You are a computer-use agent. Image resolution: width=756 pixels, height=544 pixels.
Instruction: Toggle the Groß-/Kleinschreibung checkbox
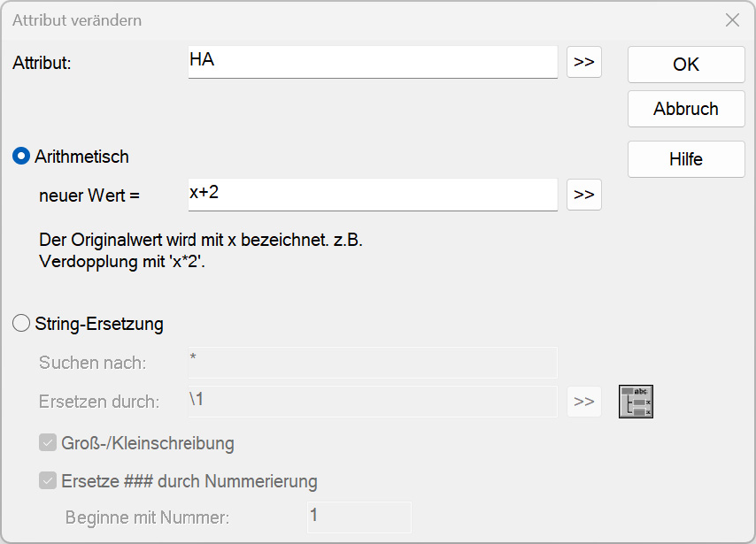pos(48,442)
